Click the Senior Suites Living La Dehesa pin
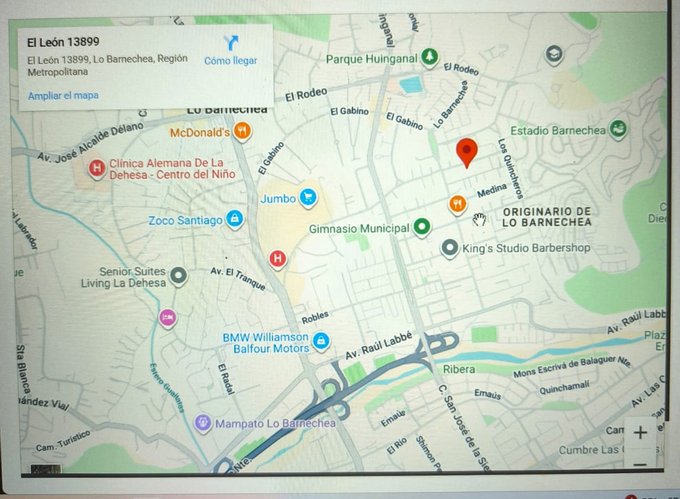Image resolution: width=680 pixels, height=499 pixels. [x=178, y=275]
